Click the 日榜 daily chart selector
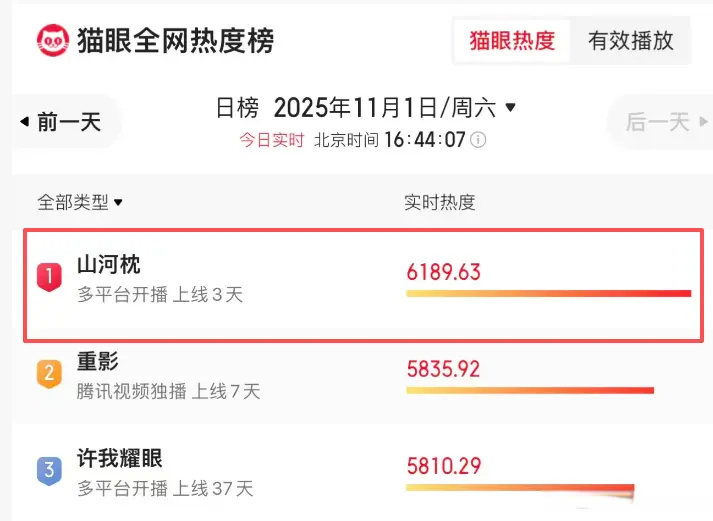This screenshot has height=521, width=713. pos(238,107)
